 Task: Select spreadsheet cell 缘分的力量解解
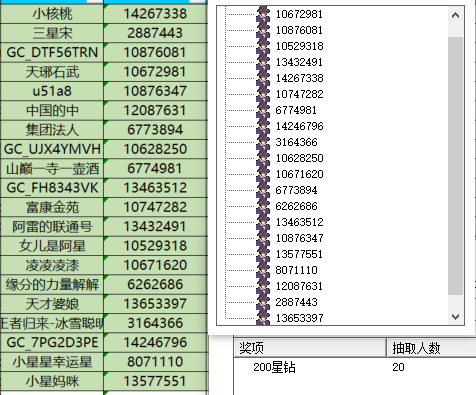(52, 284)
